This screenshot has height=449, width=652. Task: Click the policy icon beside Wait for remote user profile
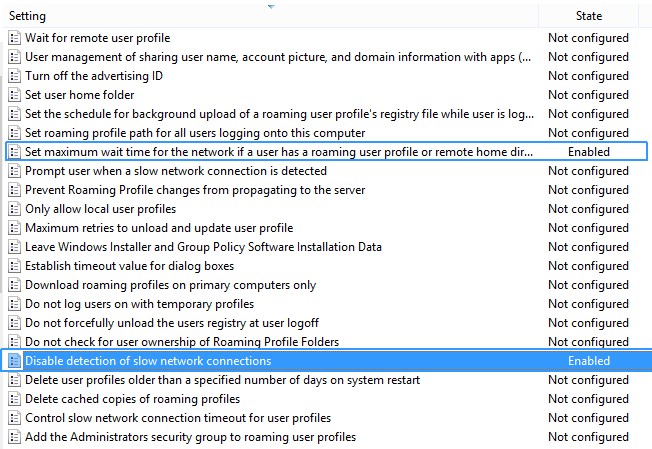[x=15, y=38]
